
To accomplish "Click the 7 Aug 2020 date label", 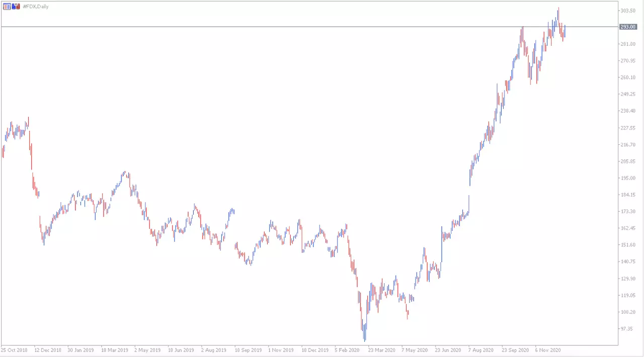I will 481,350.
